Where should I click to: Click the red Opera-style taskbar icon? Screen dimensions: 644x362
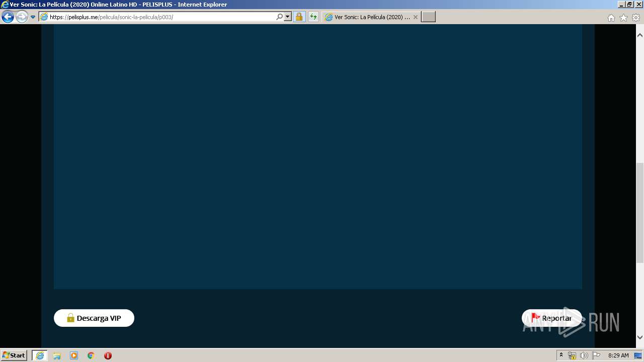pos(108,355)
